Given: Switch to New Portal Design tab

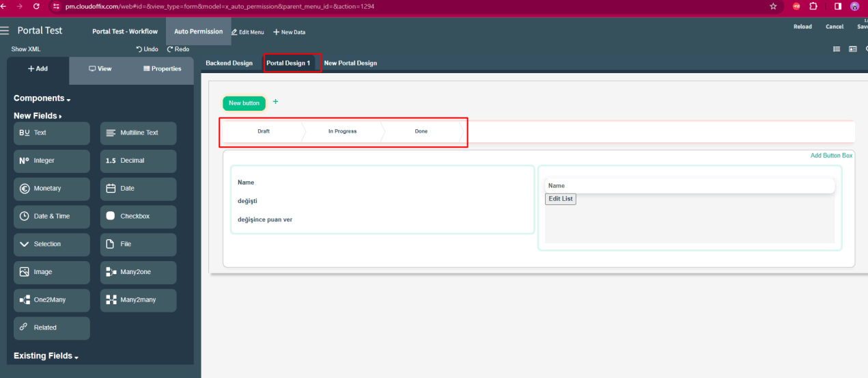Looking at the screenshot, I should coord(350,63).
